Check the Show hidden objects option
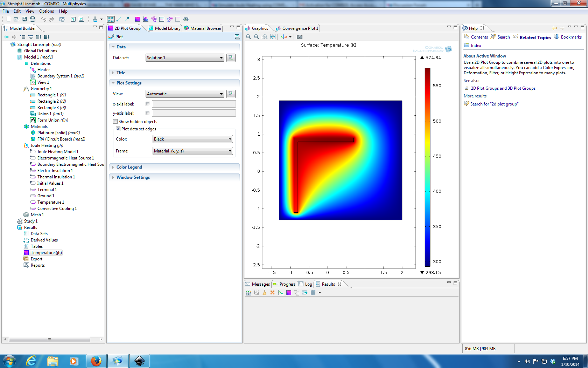Screen dimensions: 588x368 coord(115,122)
